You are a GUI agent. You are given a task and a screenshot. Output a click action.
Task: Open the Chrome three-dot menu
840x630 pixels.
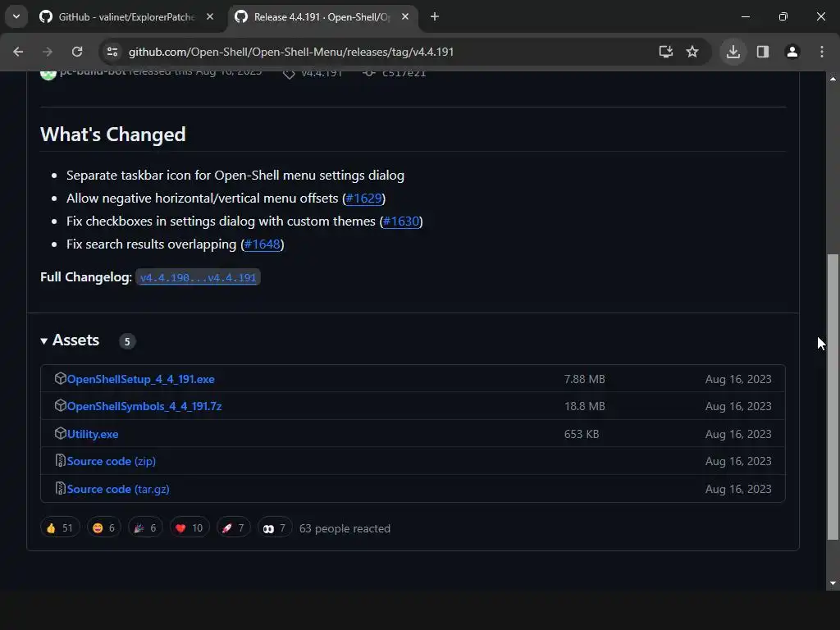pyautogui.click(x=822, y=52)
